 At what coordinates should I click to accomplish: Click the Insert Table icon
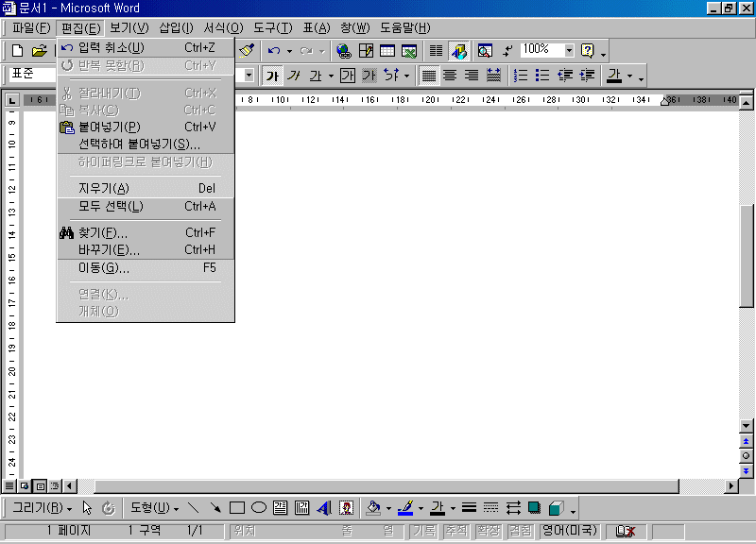point(387,51)
